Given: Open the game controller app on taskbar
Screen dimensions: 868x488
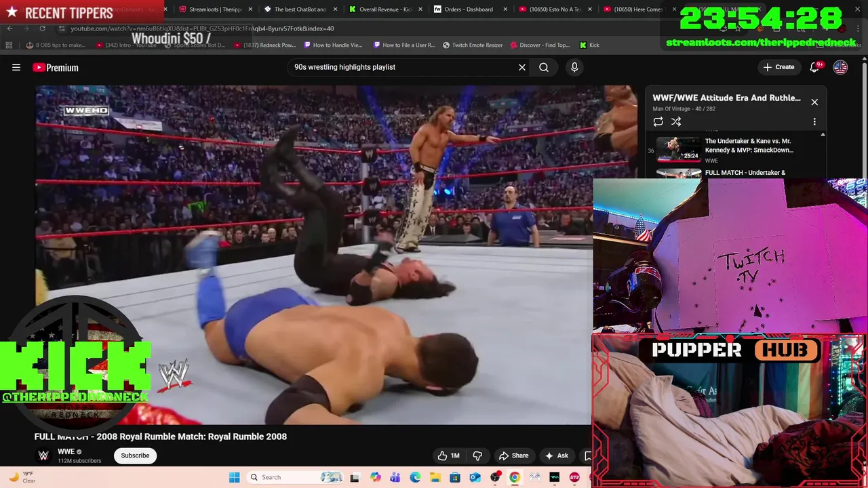Looking at the screenshot, I should [535, 477].
